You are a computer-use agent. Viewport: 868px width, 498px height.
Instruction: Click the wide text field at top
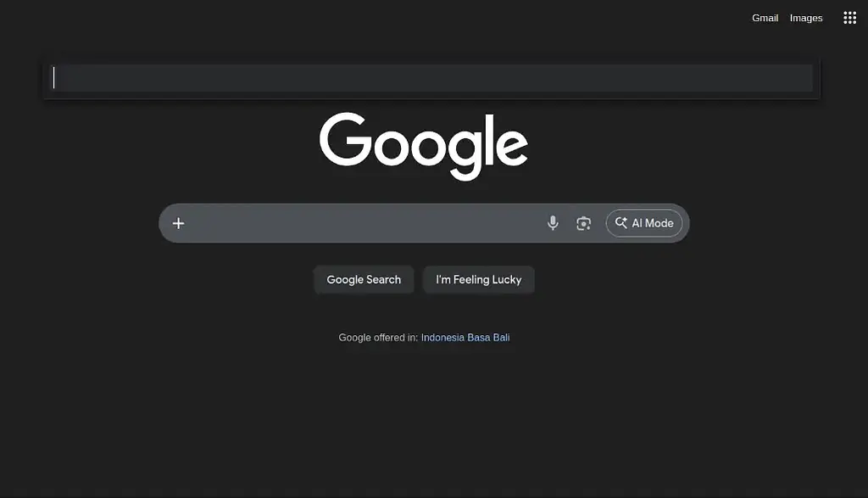[431, 78]
